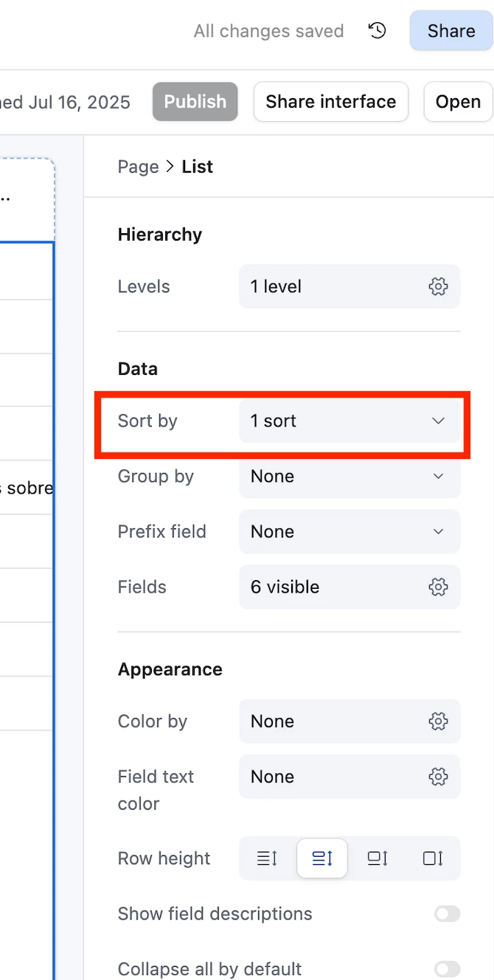Click the blue Share button
The width and height of the screenshot is (494, 980).
click(451, 31)
